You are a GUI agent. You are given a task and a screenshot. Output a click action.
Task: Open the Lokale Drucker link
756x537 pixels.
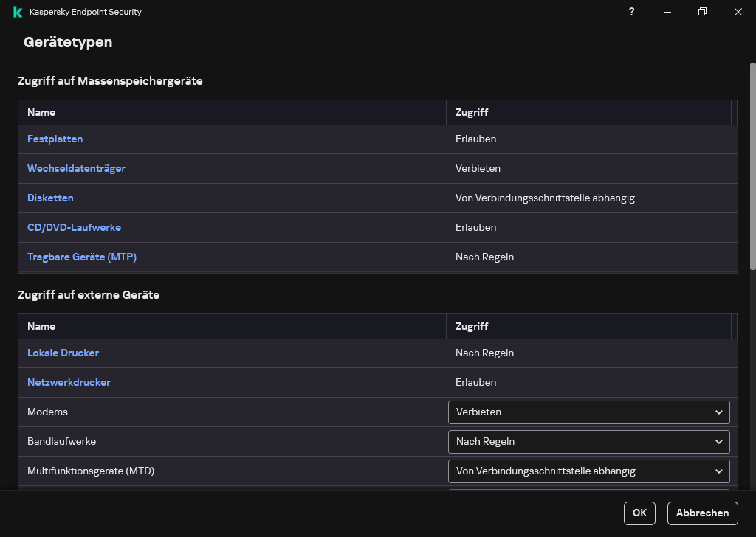tap(63, 353)
